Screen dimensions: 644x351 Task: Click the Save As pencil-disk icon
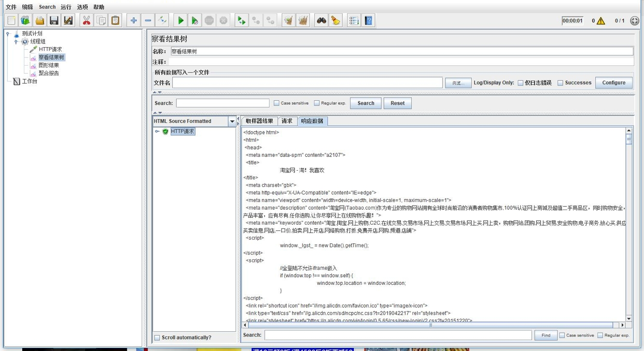68,20
